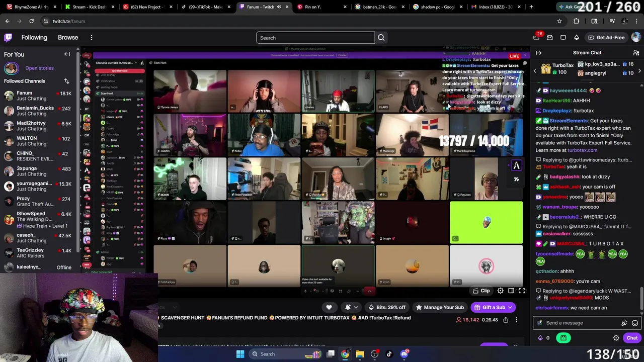Open the WALTON channel in sidebar
The height and width of the screenshot is (362, 644).
tap(39, 141)
